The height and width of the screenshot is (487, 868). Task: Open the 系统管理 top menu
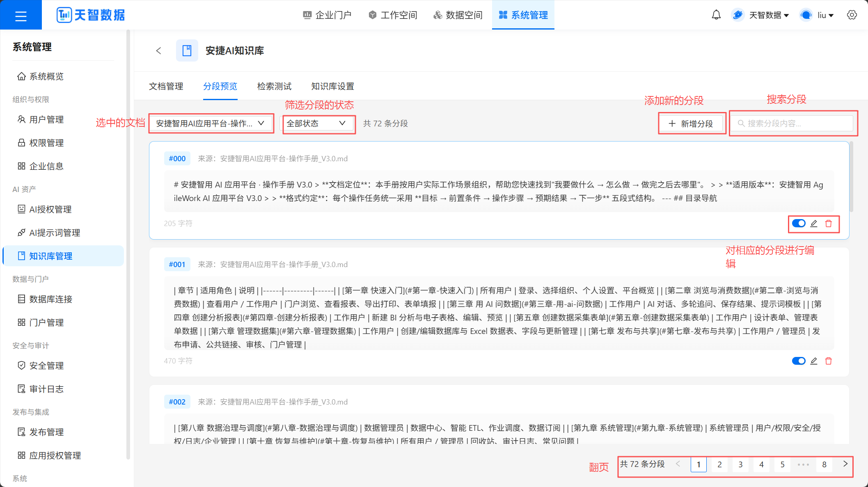click(x=523, y=15)
